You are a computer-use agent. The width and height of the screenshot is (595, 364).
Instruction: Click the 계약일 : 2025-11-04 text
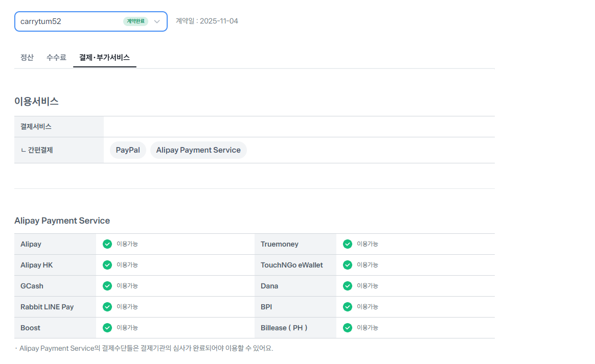[207, 21]
